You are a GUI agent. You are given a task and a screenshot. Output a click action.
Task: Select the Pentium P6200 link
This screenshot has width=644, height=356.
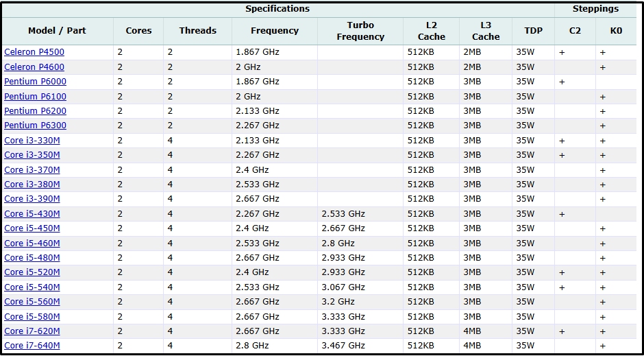click(x=35, y=111)
